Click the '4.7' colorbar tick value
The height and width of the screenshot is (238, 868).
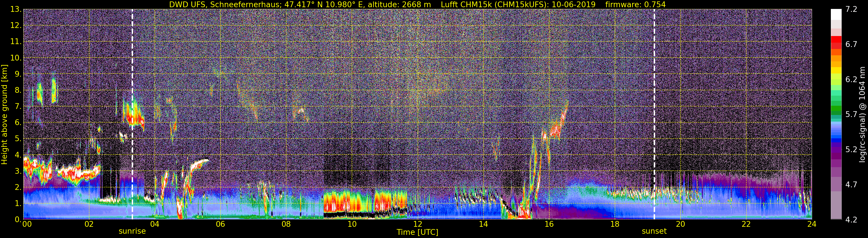[x=851, y=184]
